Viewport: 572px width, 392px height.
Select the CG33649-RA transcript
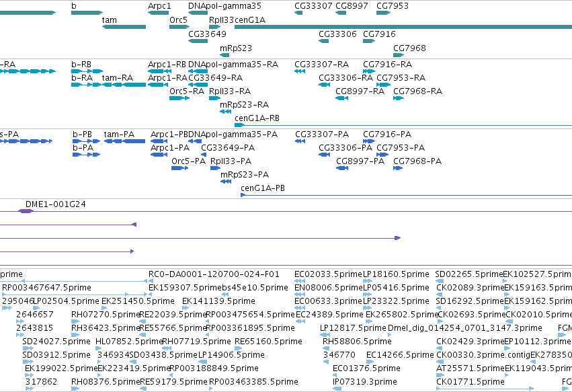(198, 85)
